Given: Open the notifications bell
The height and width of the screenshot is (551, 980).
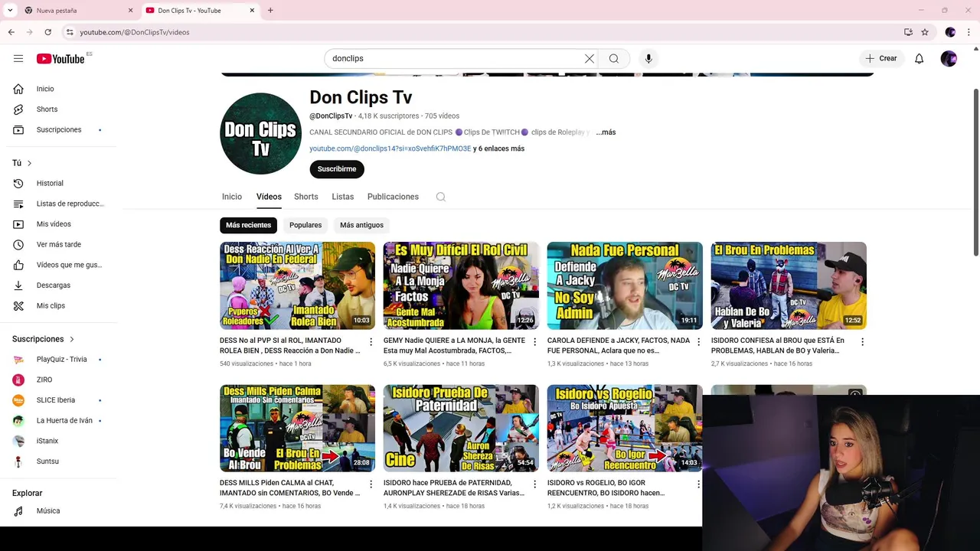Looking at the screenshot, I should coord(919,58).
